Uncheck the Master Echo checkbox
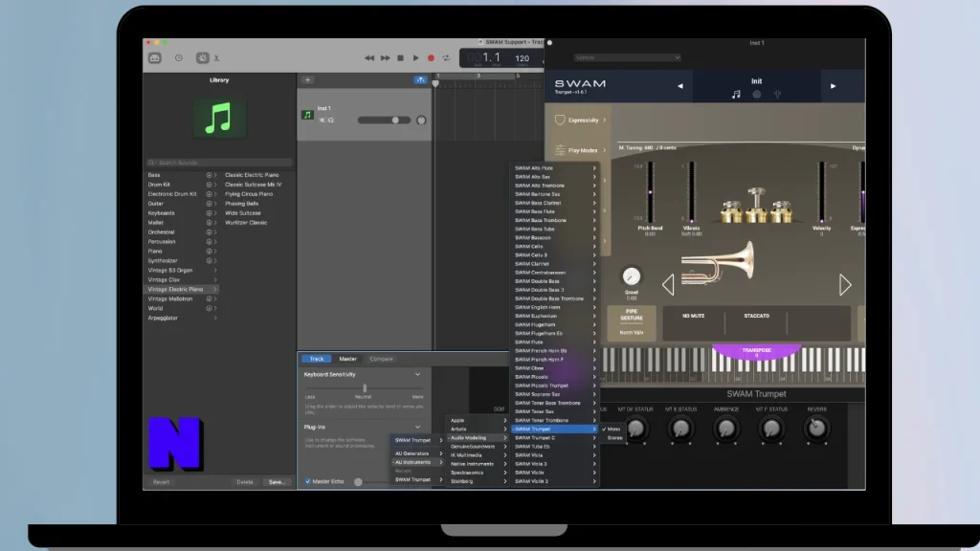 [307, 482]
